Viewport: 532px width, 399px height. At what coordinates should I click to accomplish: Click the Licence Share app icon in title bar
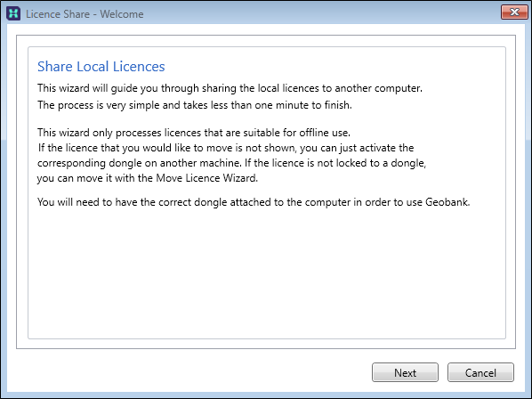pos(13,13)
